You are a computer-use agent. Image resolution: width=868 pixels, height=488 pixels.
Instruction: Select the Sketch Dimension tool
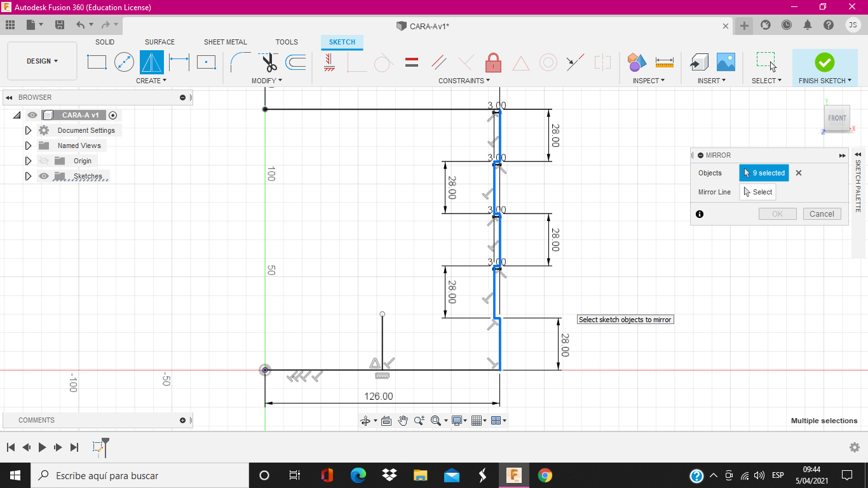tap(179, 62)
